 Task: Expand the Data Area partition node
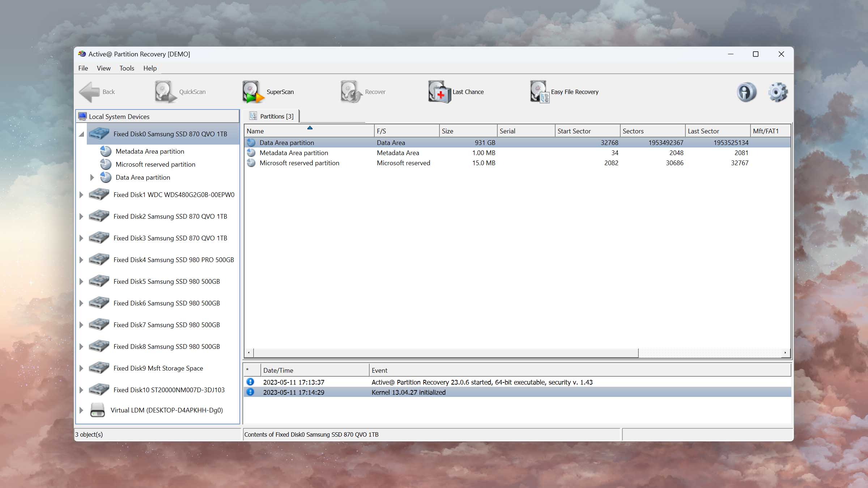[x=92, y=177]
